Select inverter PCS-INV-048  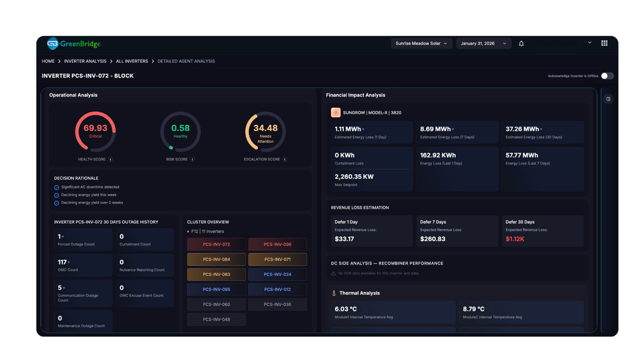click(216, 320)
